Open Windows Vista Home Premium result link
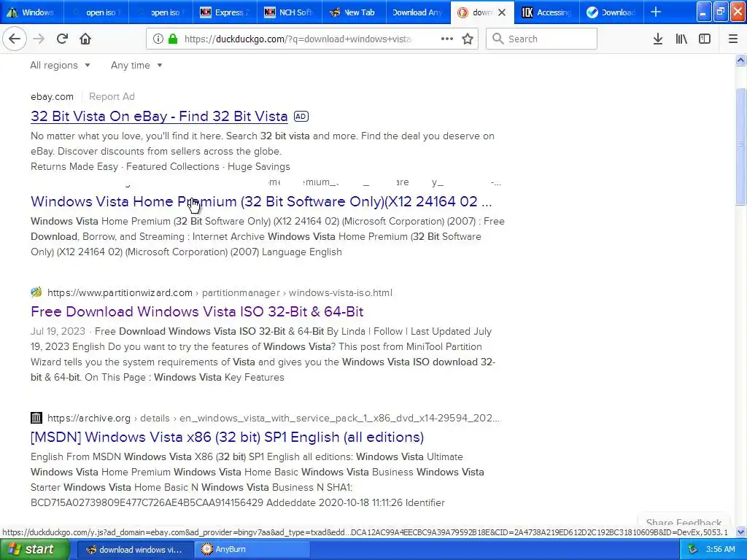 pos(261,201)
